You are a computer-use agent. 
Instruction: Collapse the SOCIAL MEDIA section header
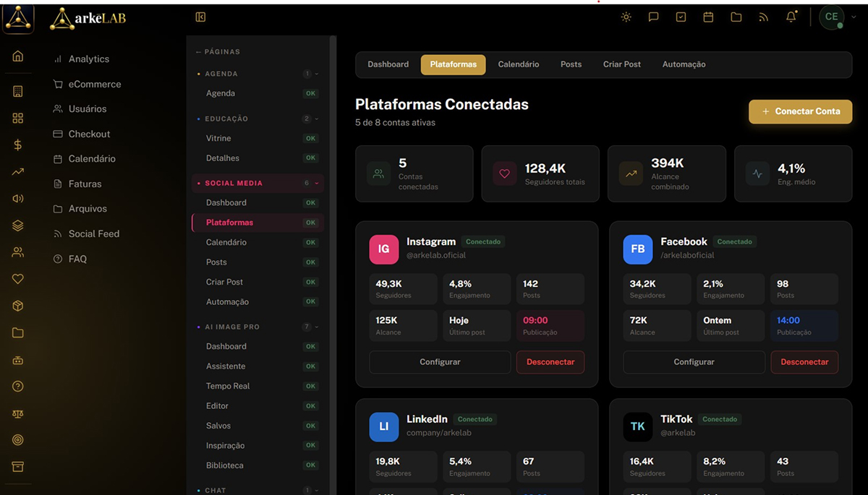pyautogui.click(x=257, y=184)
